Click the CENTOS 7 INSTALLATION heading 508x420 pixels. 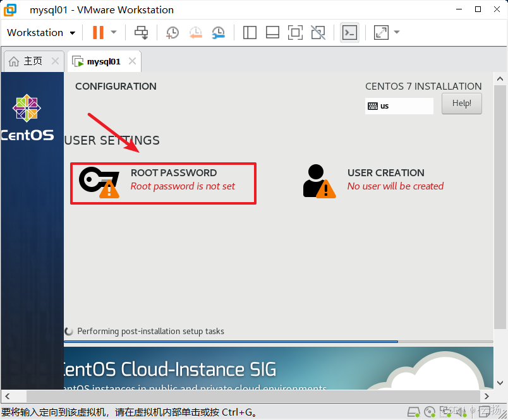coord(423,86)
